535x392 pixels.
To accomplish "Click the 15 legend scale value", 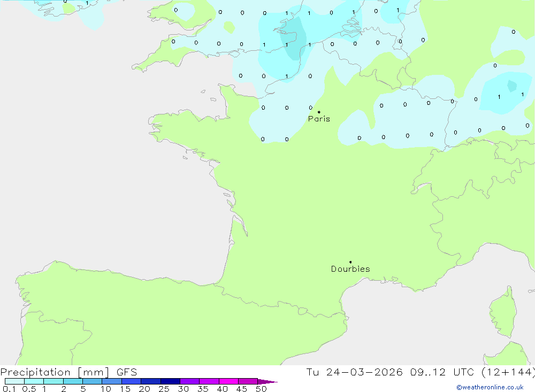I will 125,389.
